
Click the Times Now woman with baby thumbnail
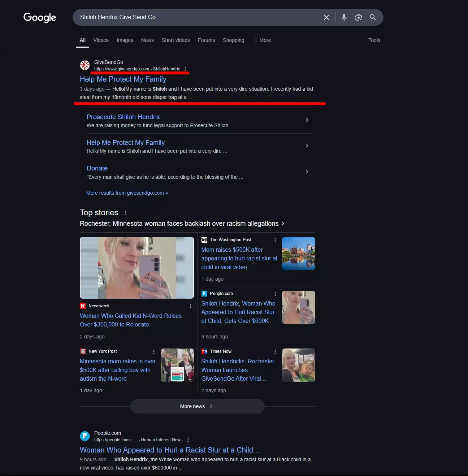click(299, 365)
